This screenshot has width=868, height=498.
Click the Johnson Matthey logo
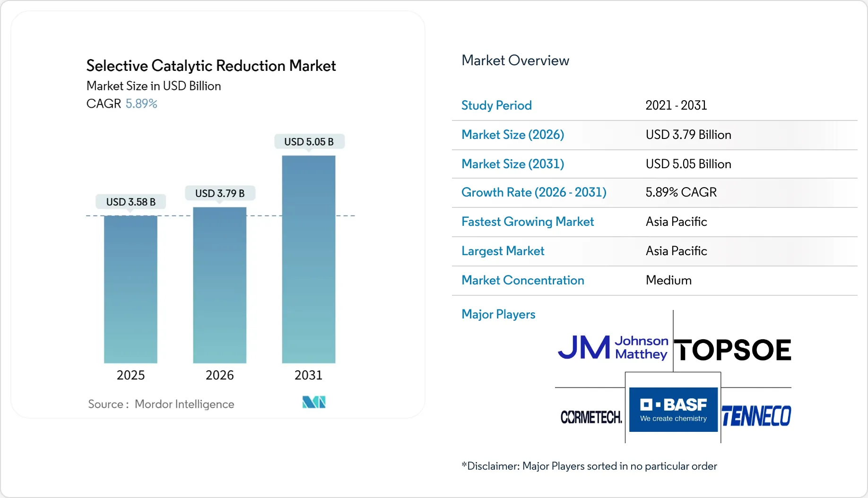(x=613, y=348)
